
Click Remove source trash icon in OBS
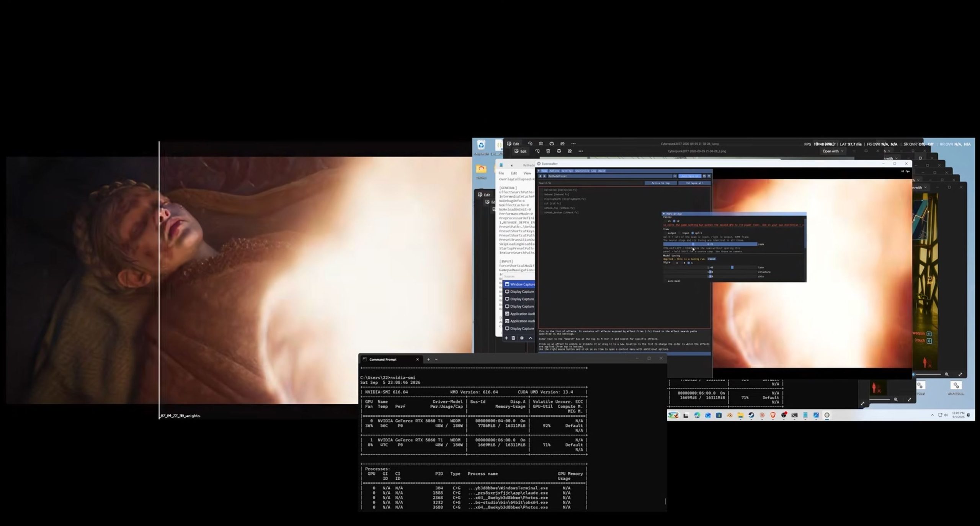pyautogui.click(x=514, y=338)
